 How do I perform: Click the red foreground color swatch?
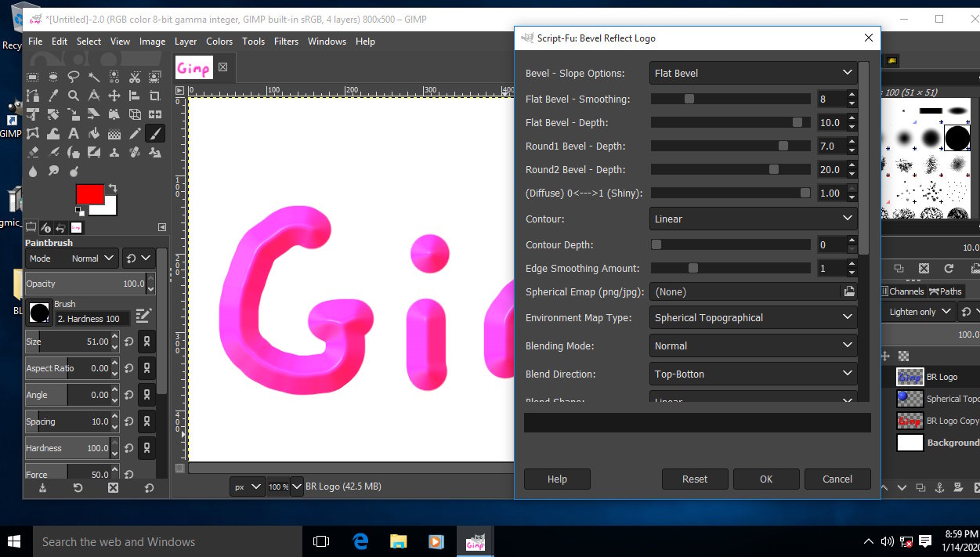89,194
